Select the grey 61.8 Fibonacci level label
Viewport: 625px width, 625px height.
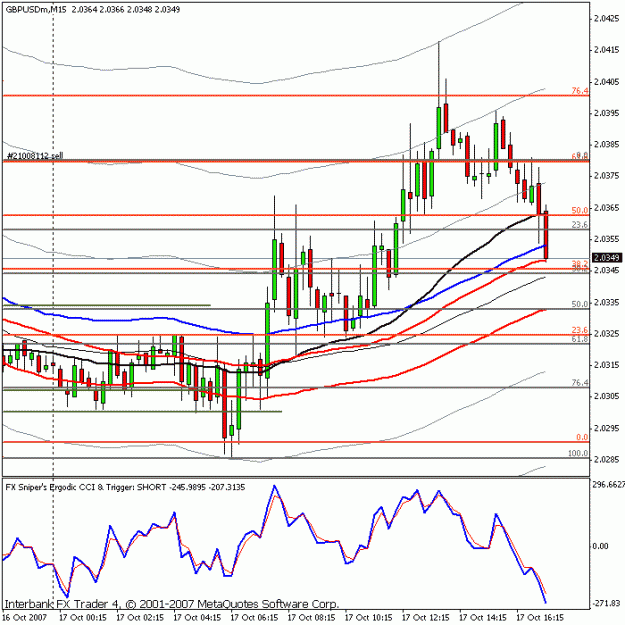580,339
